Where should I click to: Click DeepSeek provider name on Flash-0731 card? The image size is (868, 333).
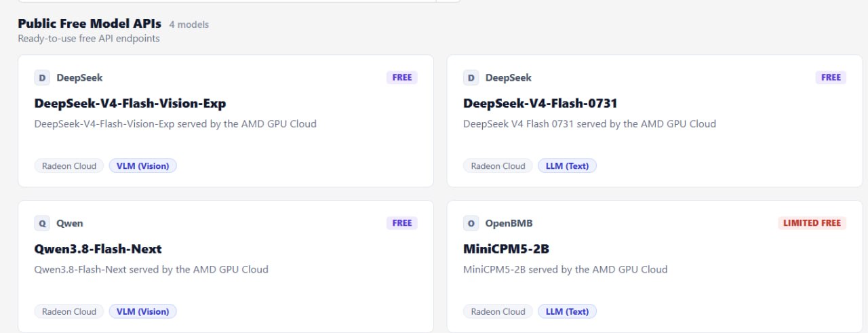pos(509,78)
